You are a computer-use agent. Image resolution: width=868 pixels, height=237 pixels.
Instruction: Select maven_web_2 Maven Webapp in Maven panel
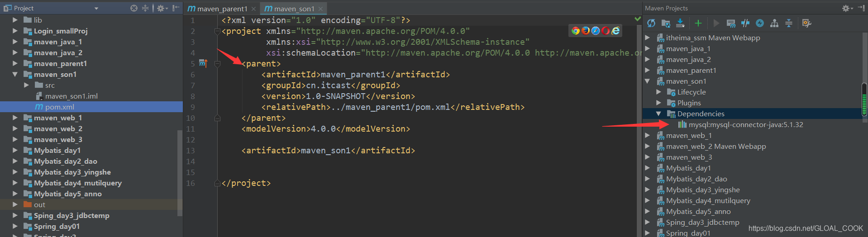(x=715, y=146)
